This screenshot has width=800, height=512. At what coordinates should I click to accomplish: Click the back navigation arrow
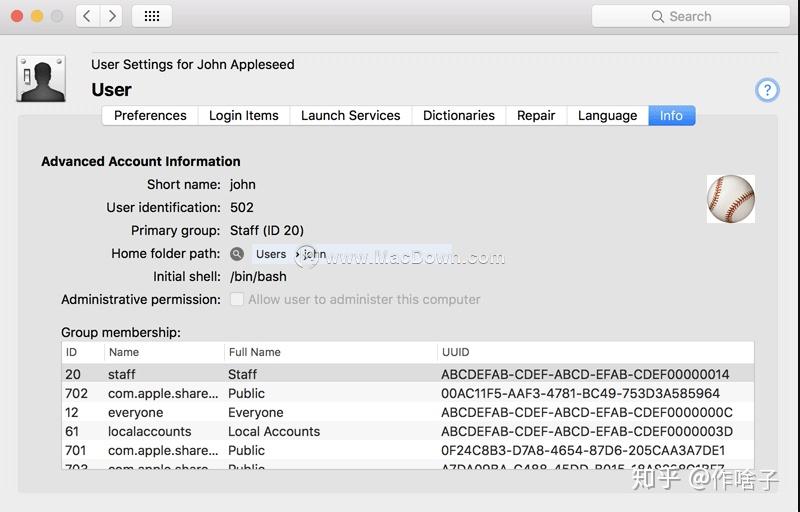point(87,16)
